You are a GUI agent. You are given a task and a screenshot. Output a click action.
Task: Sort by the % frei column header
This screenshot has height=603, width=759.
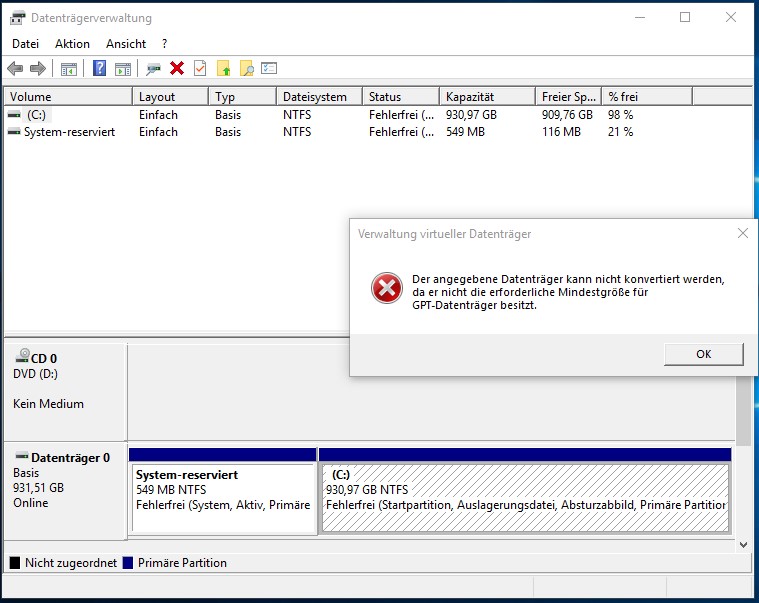click(648, 96)
